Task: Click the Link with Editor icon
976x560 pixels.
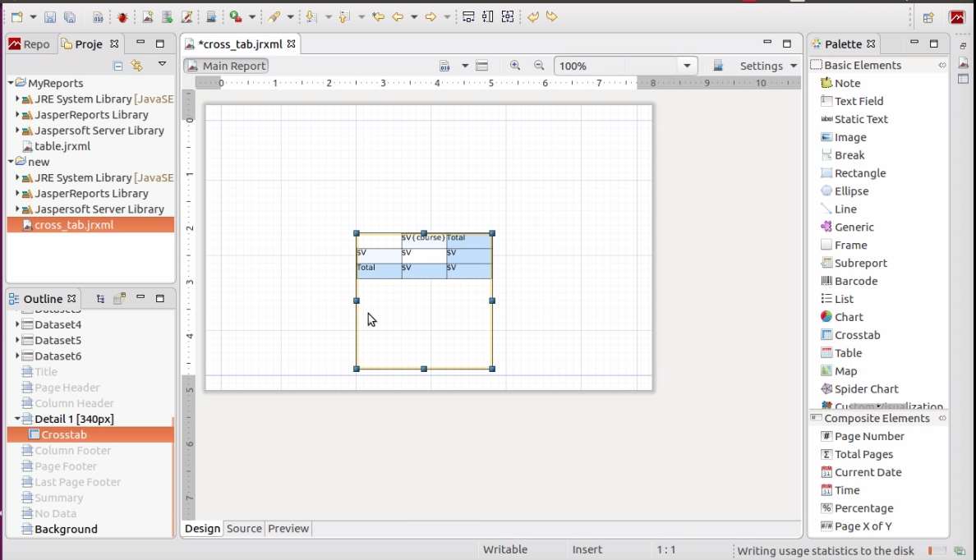Action: pyautogui.click(x=137, y=65)
